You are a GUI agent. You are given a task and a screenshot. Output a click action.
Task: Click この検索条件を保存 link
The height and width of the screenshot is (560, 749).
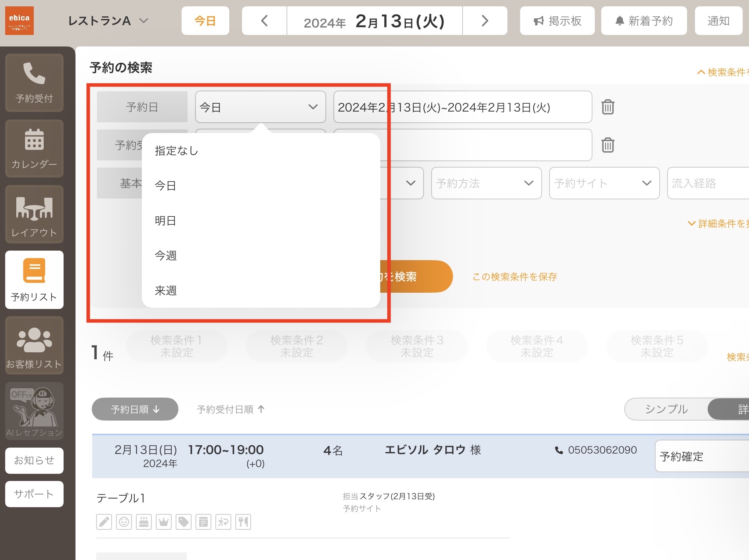pyautogui.click(x=515, y=277)
